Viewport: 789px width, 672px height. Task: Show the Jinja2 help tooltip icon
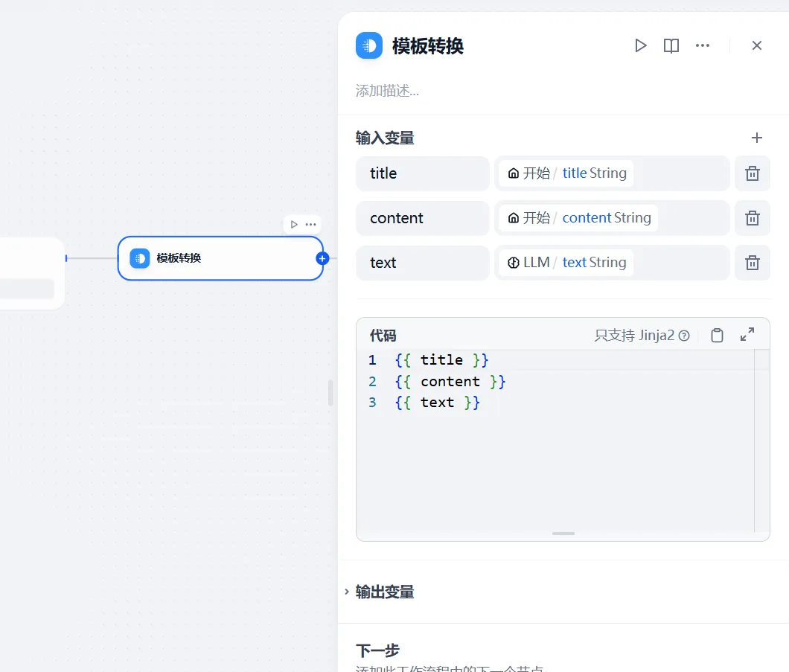pyautogui.click(x=684, y=336)
